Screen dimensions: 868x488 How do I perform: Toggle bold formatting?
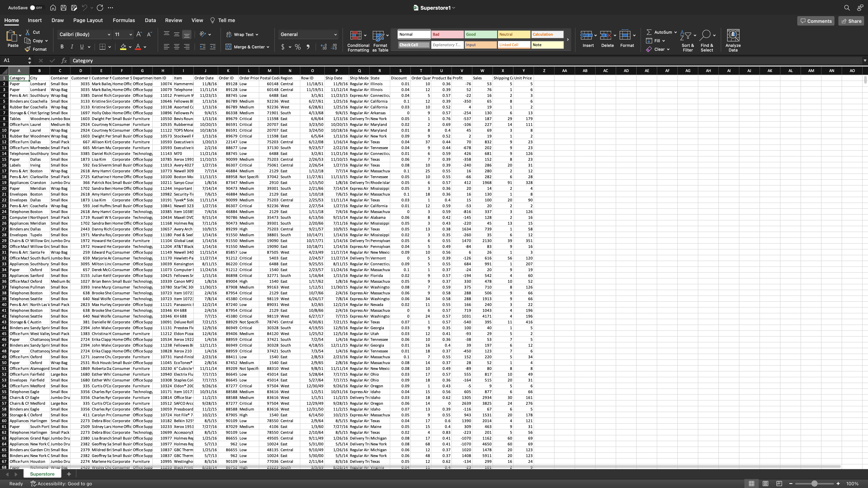coord(62,47)
